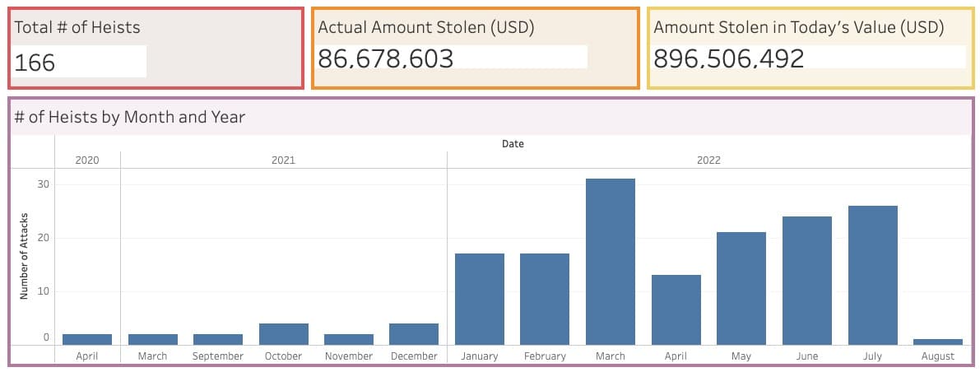Click the September month axis label

tap(218, 356)
